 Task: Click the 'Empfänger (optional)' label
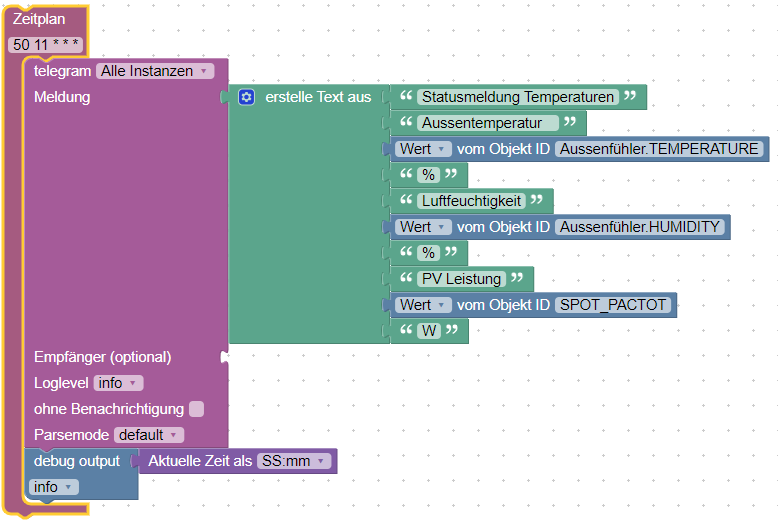103,357
